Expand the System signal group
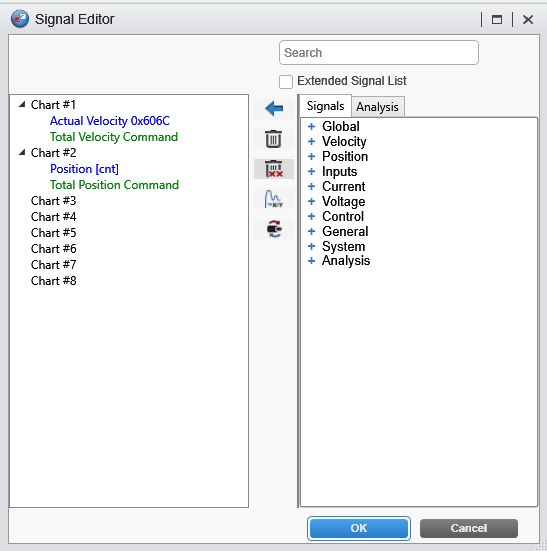 point(311,246)
